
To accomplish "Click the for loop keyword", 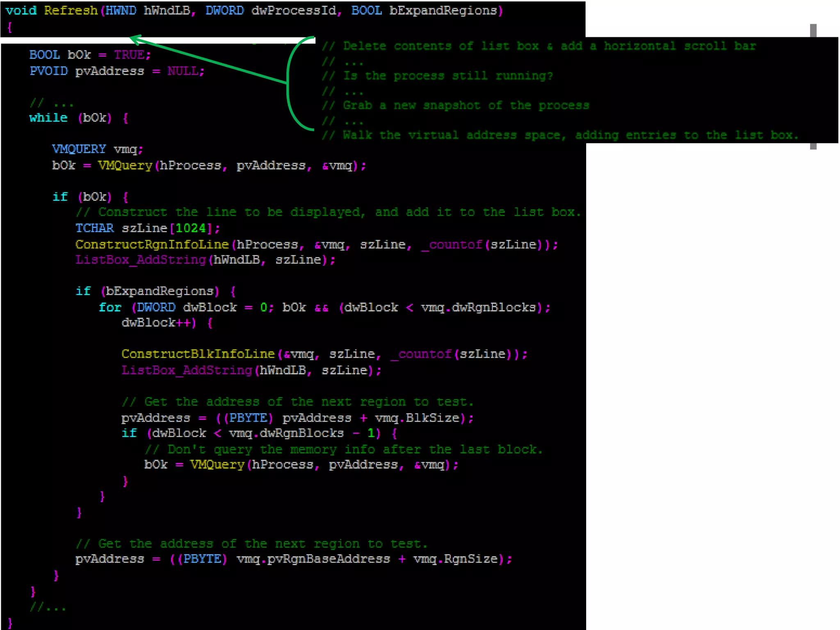I will tap(110, 308).
